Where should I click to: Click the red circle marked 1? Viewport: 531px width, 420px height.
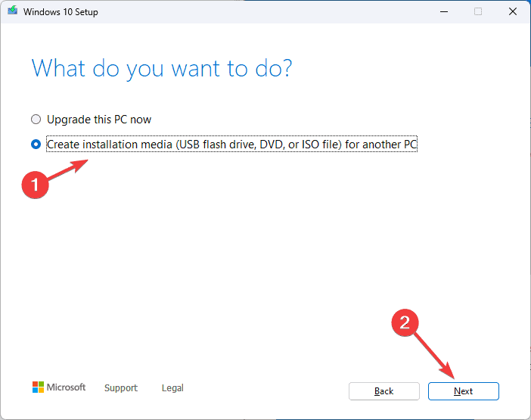pyautogui.click(x=36, y=185)
